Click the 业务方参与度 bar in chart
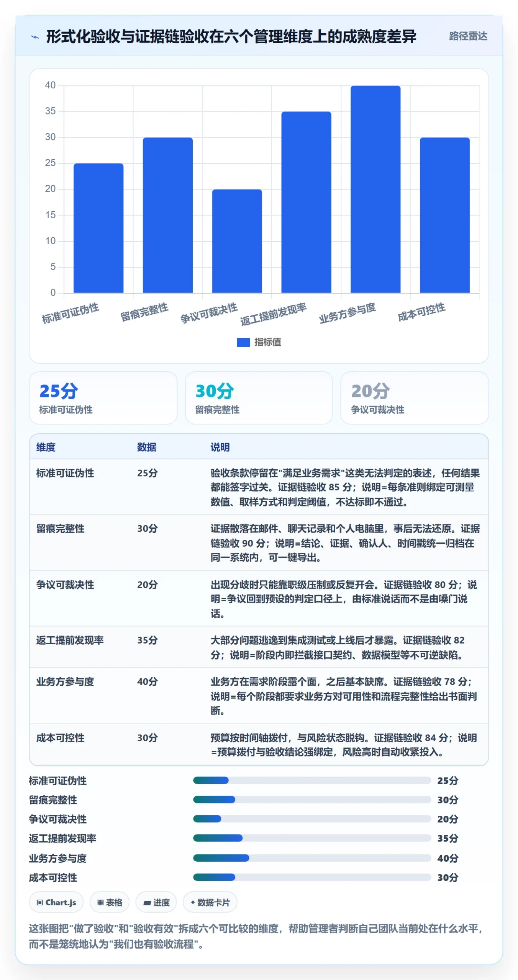518x980 pixels. click(375, 189)
